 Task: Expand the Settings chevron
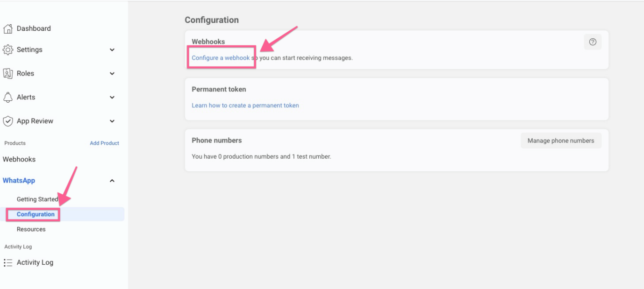(112, 50)
